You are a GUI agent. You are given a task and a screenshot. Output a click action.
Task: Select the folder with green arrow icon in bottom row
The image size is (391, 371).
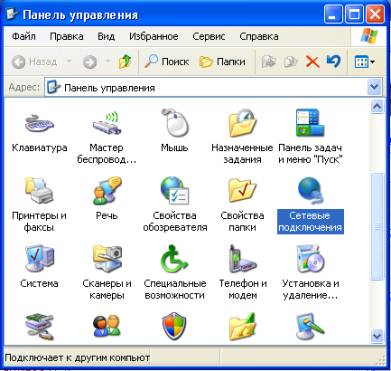click(242, 326)
